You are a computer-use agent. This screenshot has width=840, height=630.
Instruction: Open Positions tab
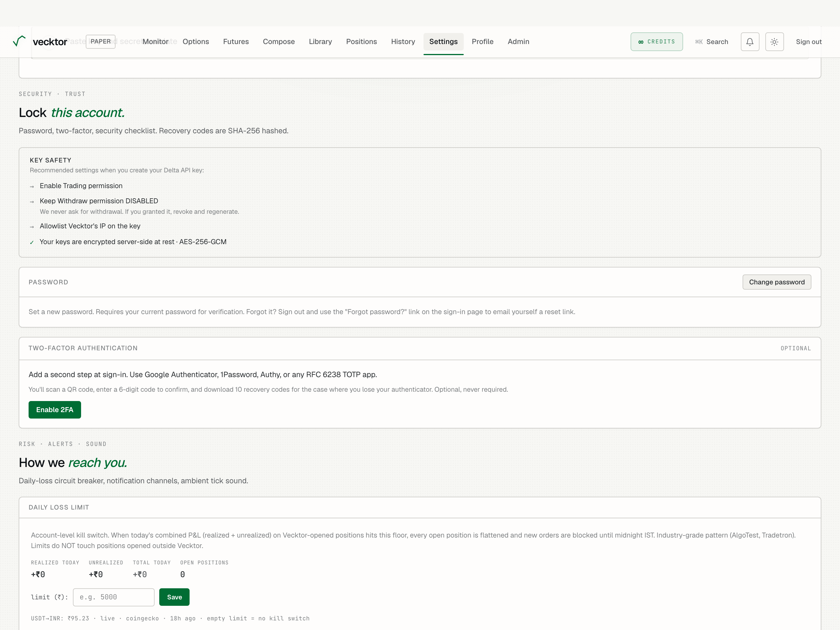tap(361, 41)
